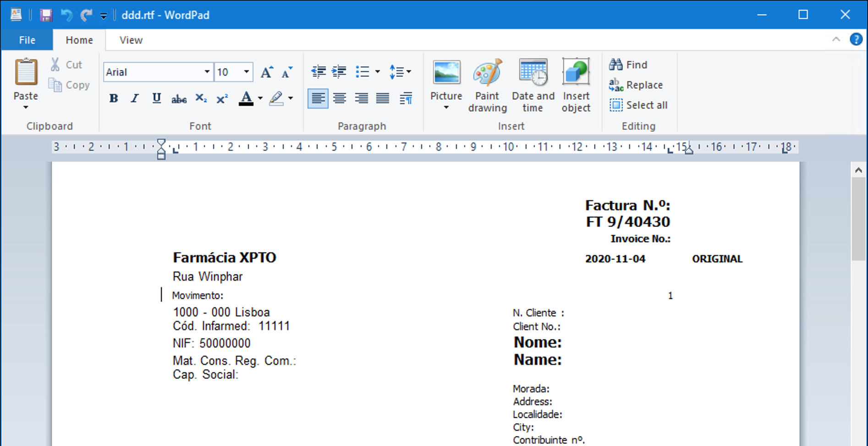The height and width of the screenshot is (446, 868).
Task: Click the vertical scrollbar up arrow
Action: point(858,170)
